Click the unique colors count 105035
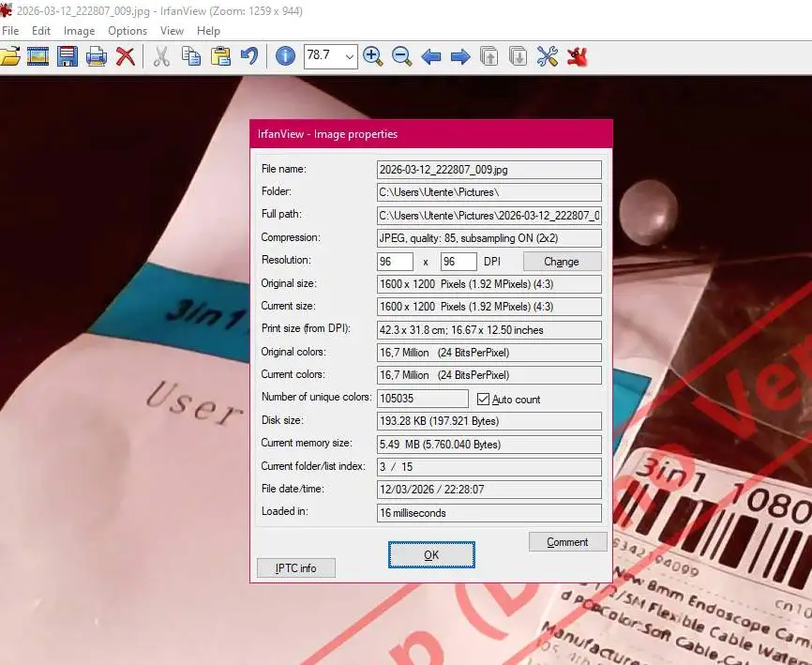 pyautogui.click(x=423, y=399)
